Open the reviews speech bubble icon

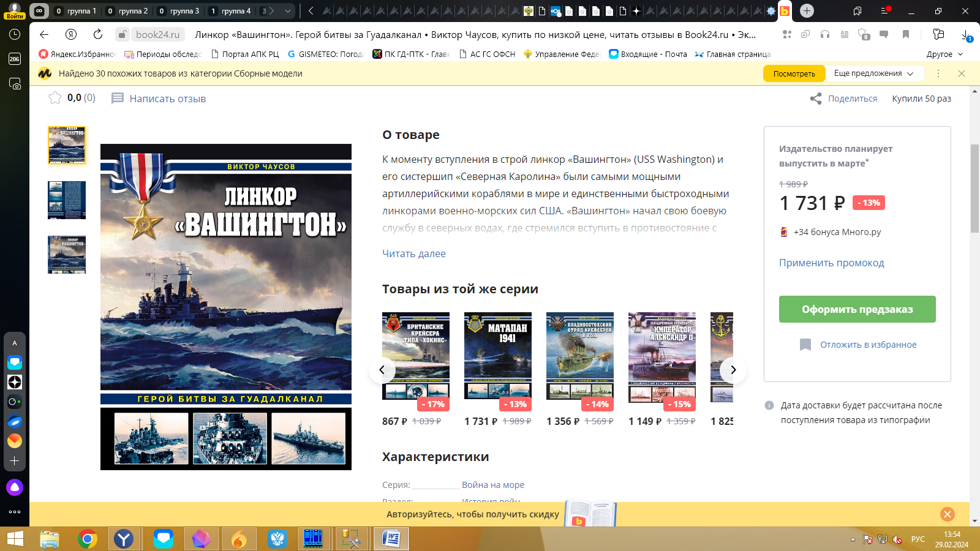(x=884, y=34)
